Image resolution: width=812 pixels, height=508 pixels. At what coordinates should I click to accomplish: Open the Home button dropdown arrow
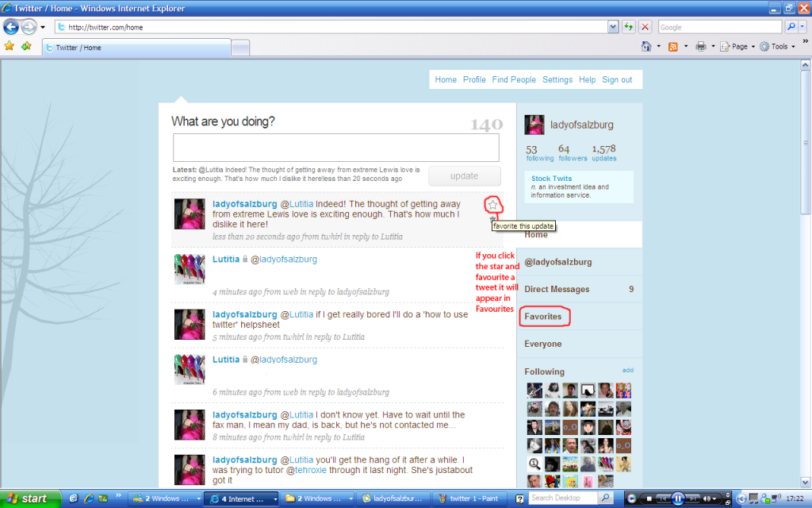click(x=659, y=46)
